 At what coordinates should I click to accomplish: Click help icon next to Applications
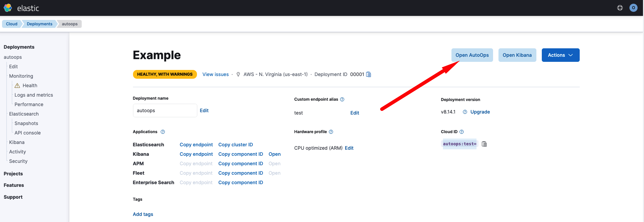[x=163, y=132]
